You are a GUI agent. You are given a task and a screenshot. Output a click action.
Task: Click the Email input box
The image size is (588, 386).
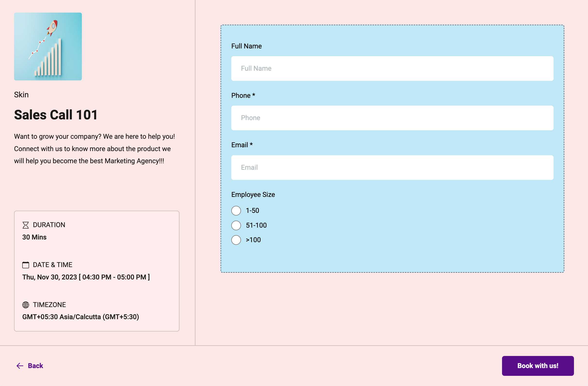[x=392, y=168]
